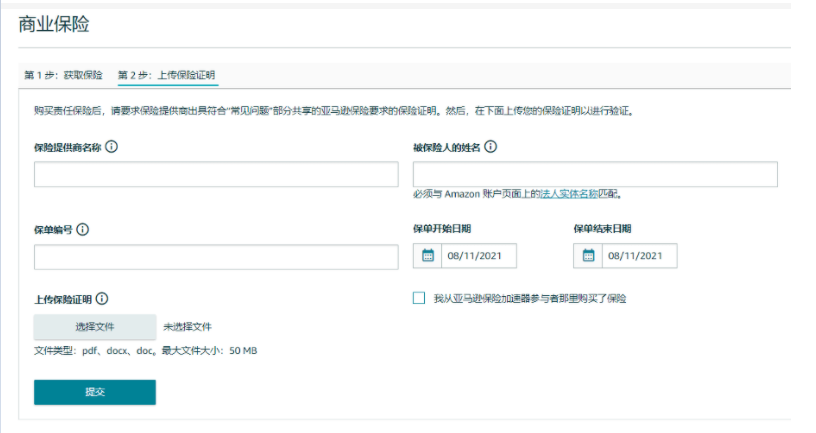Click the 文件类型 pdf docx doc note

click(x=146, y=351)
